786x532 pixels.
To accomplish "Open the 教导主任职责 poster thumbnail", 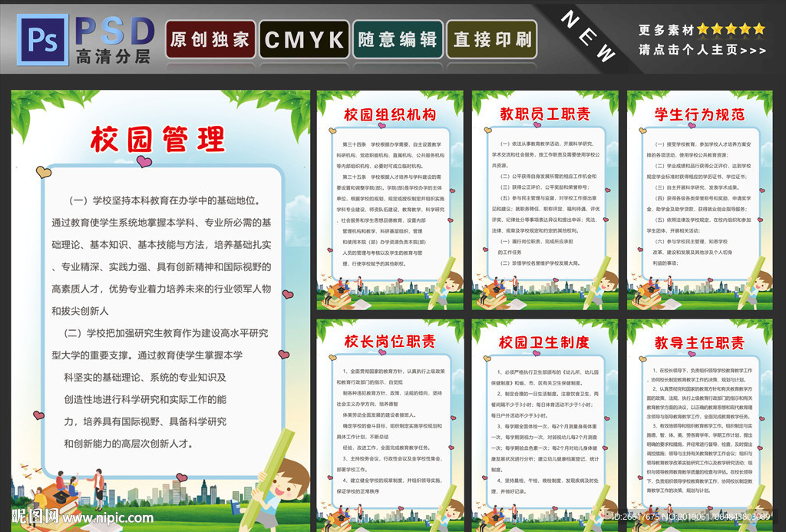I will coord(700,425).
